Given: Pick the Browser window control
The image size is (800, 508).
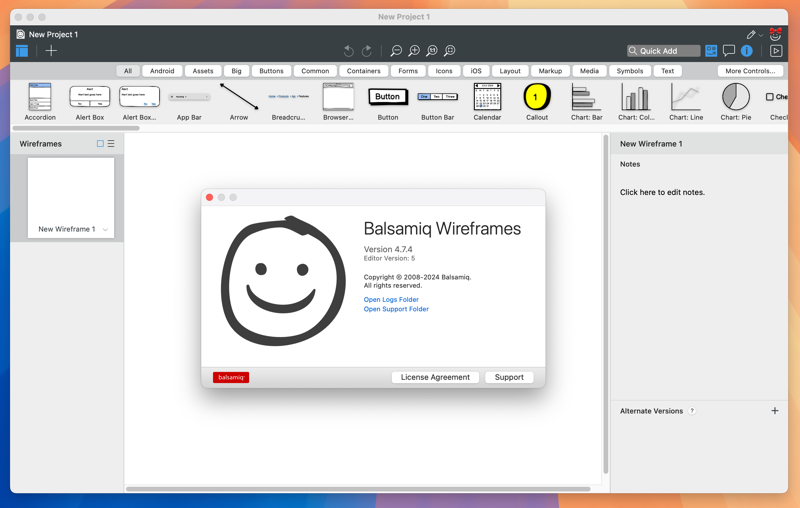Looking at the screenshot, I should coord(338,101).
